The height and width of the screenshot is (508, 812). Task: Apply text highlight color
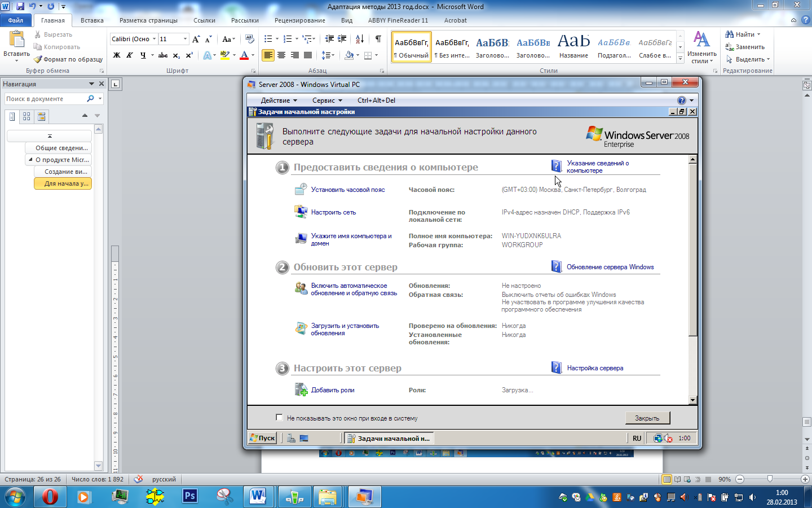(x=224, y=55)
